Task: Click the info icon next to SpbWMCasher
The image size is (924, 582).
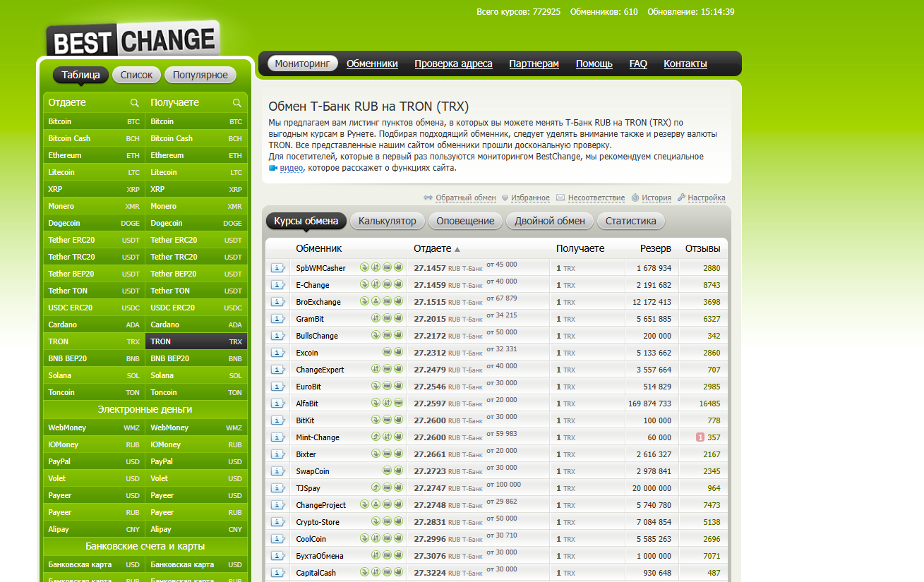Action: pyautogui.click(x=278, y=268)
